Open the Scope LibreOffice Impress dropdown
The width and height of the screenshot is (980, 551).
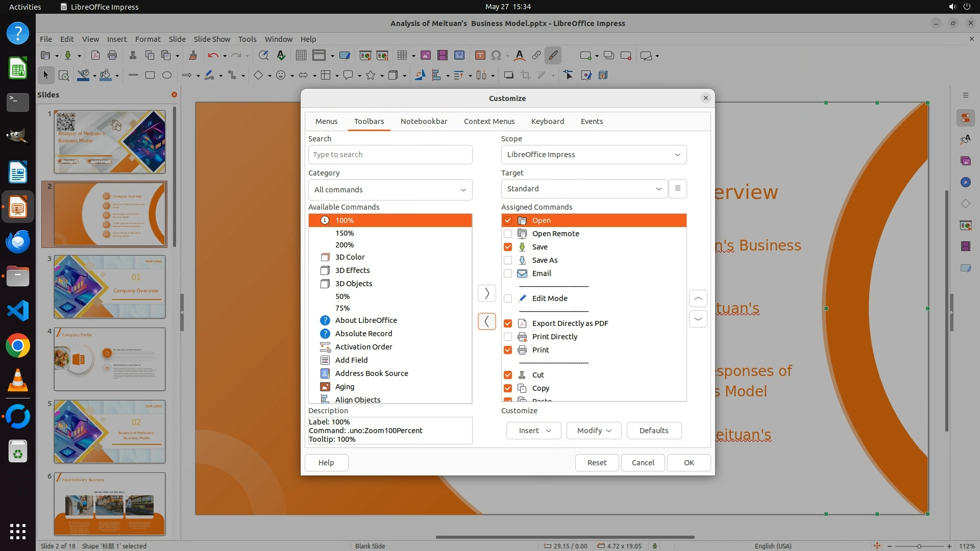[x=594, y=155]
